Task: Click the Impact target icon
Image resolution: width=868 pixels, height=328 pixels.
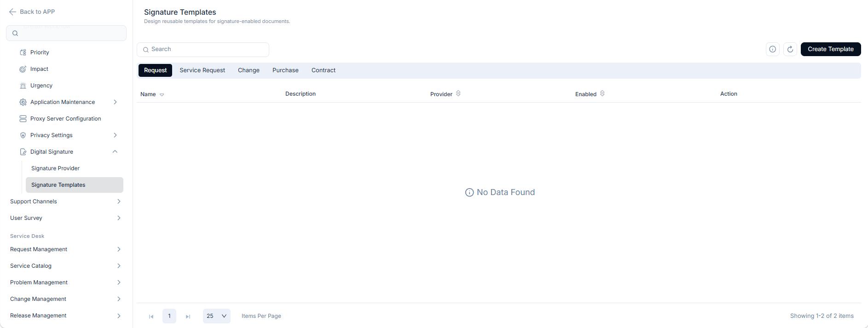Action: click(23, 69)
